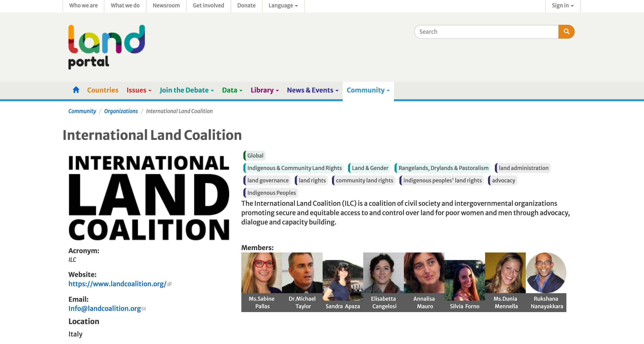Screen dimensions: 644x344
Task: Open Sandra Apaza's member photo
Action: [x=343, y=280]
